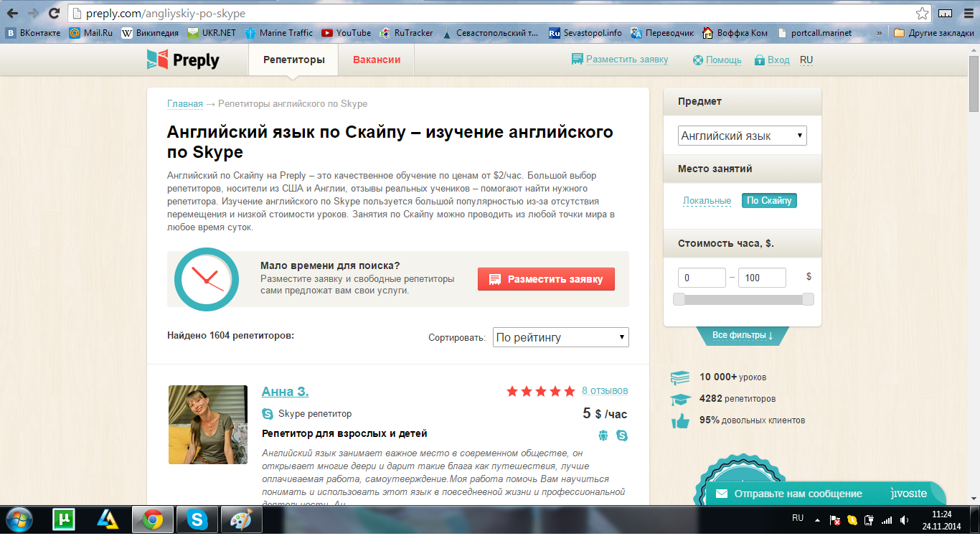
Task: Open the YouTube bookmark
Action: point(347,32)
